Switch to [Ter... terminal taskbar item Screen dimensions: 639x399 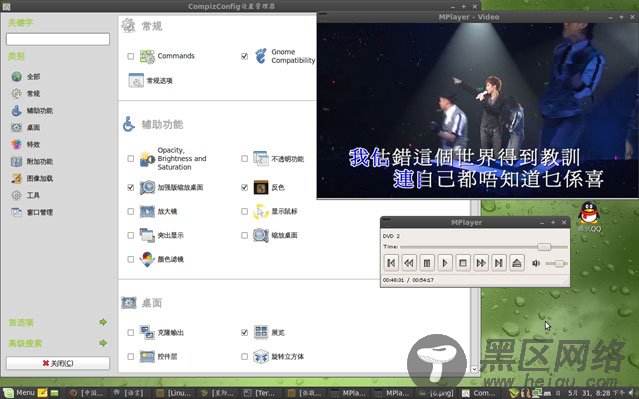click(260, 393)
